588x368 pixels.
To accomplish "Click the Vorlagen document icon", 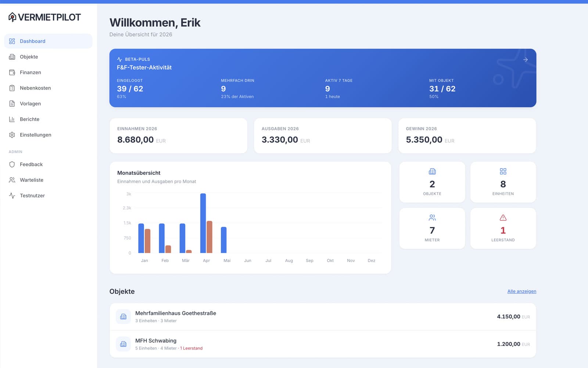I will (x=12, y=104).
